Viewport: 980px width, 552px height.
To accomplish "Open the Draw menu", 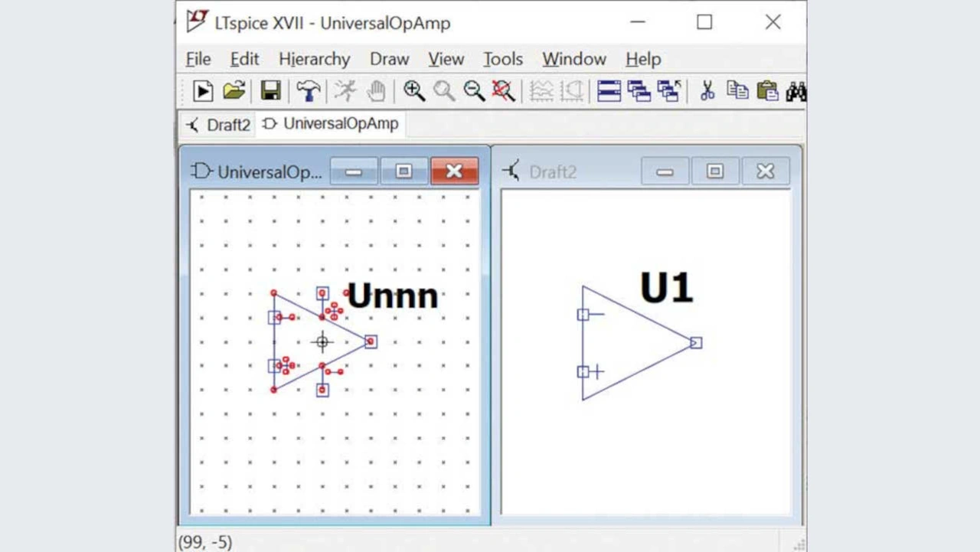I will coord(389,59).
